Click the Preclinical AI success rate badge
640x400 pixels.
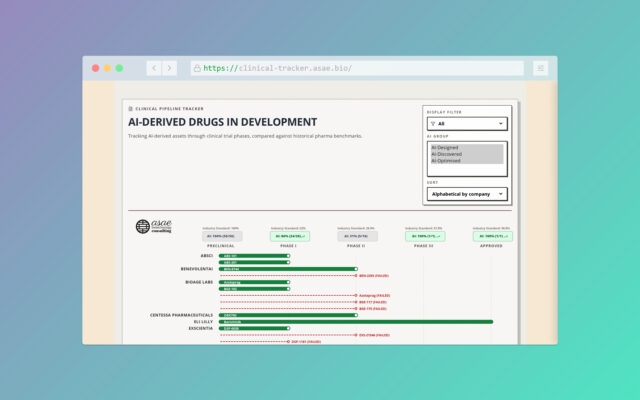[x=222, y=236]
